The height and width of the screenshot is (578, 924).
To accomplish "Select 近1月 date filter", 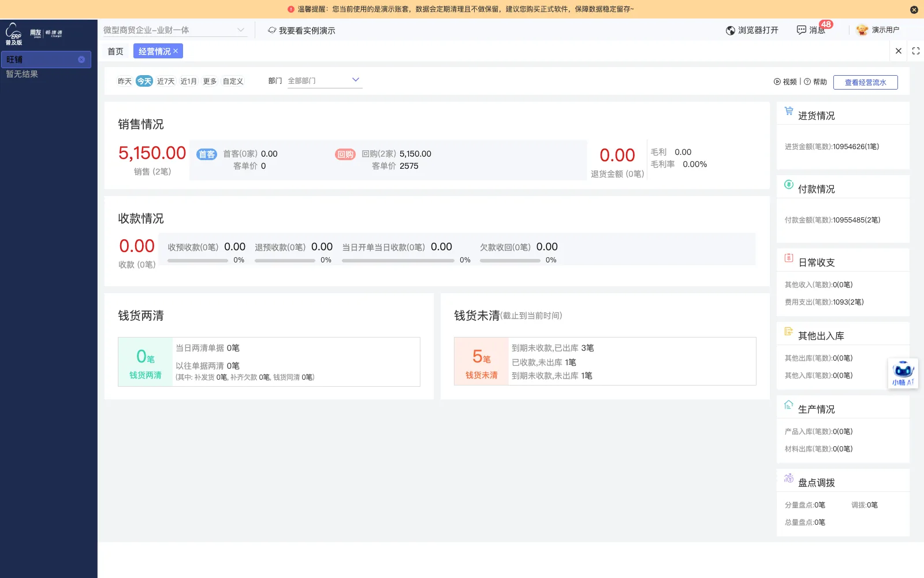I will coord(188,81).
